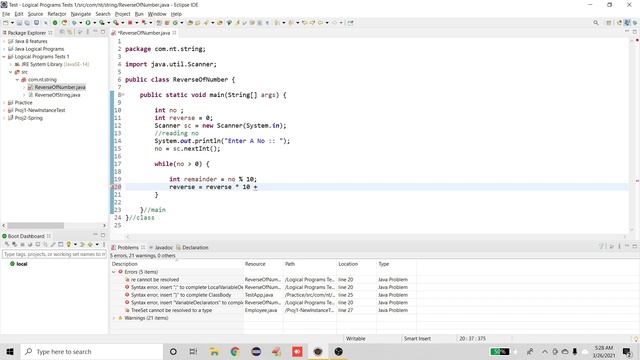Open the Project menu
Viewport: 640px width, 360px height.
pyautogui.click(x=122, y=14)
